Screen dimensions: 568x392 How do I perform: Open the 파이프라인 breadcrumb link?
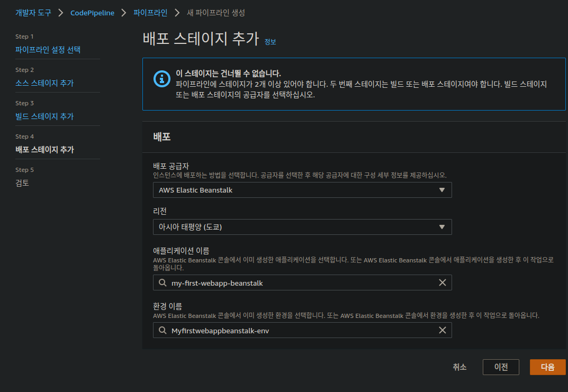pos(150,13)
